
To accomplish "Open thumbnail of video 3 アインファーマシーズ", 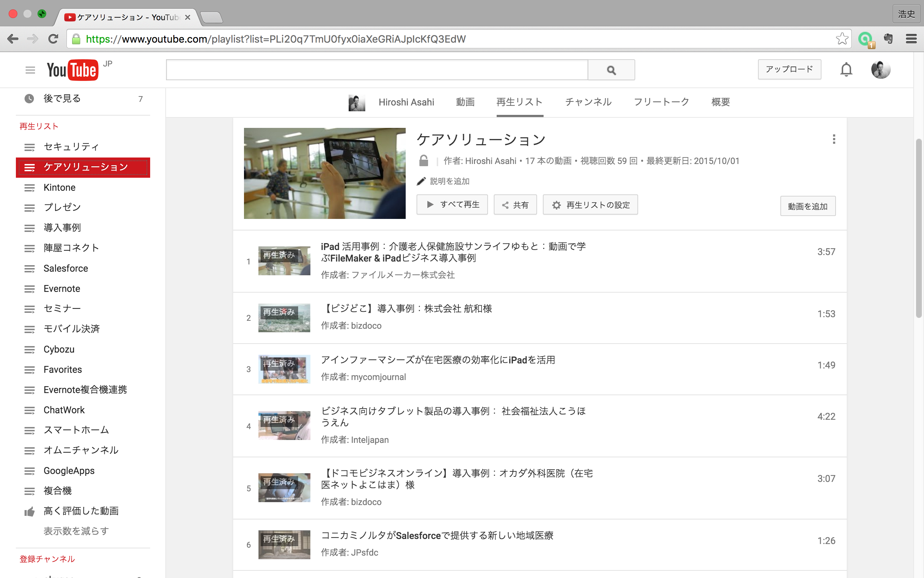I will tap(284, 369).
